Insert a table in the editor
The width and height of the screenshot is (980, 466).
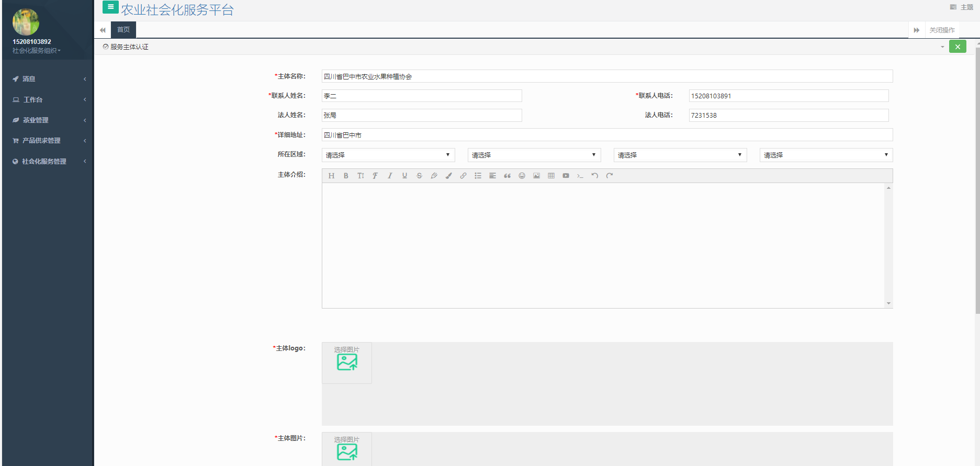click(x=551, y=176)
